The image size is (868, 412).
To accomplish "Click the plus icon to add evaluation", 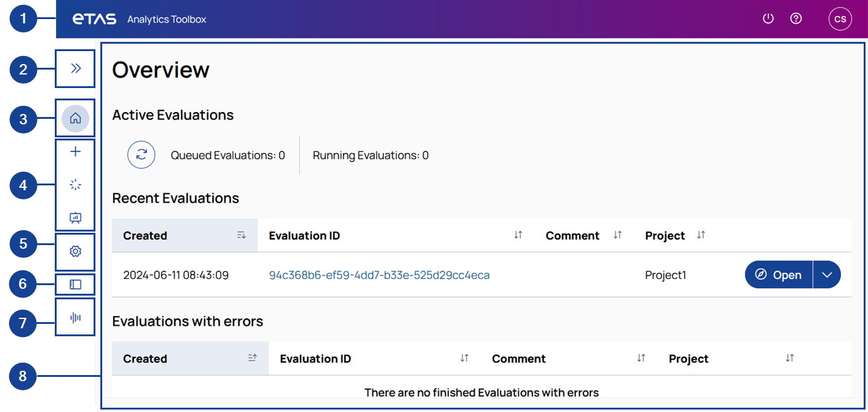I will (x=75, y=151).
